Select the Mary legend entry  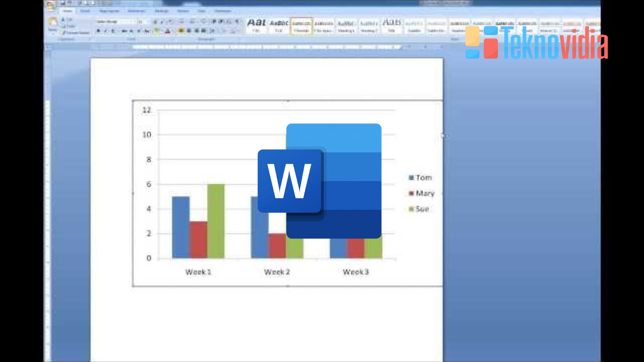422,193
